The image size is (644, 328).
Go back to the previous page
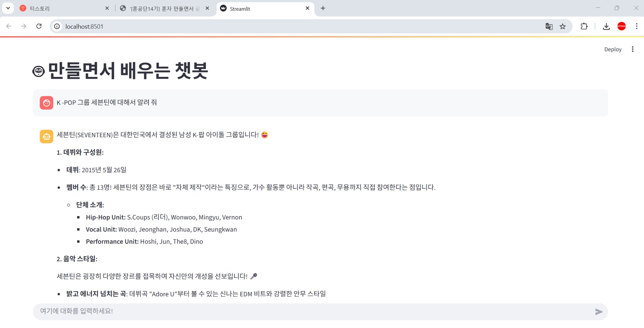pyautogui.click(x=9, y=26)
